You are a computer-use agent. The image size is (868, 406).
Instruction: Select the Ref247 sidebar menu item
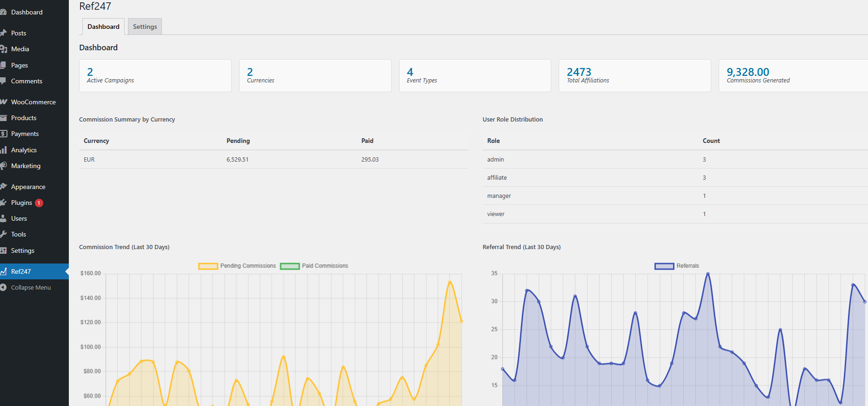tap(34, 271)
